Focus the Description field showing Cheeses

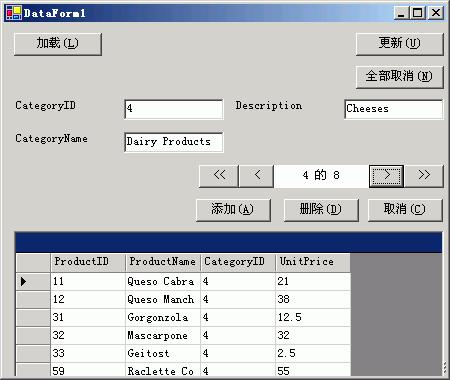[394, 109]
